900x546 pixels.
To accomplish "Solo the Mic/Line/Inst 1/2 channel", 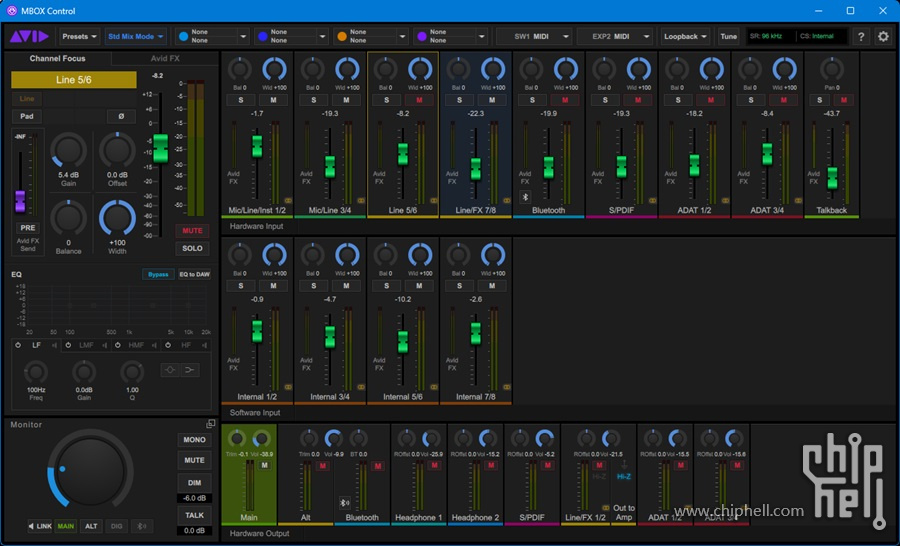I will 240,100.
